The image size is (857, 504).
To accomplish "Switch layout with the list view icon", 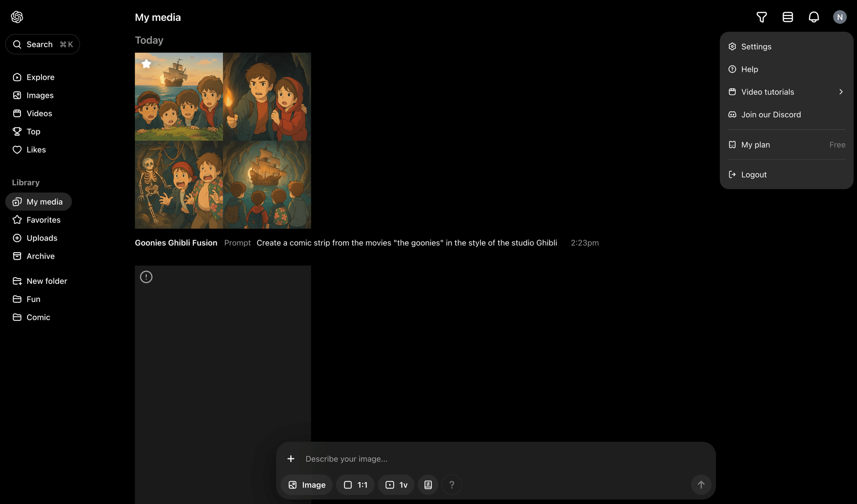I will 788,17.
